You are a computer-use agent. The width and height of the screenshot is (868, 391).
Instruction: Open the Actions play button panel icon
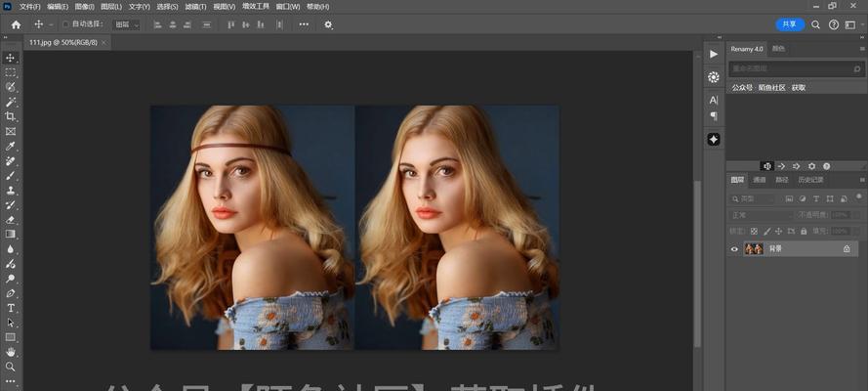[x=714, y=54]
